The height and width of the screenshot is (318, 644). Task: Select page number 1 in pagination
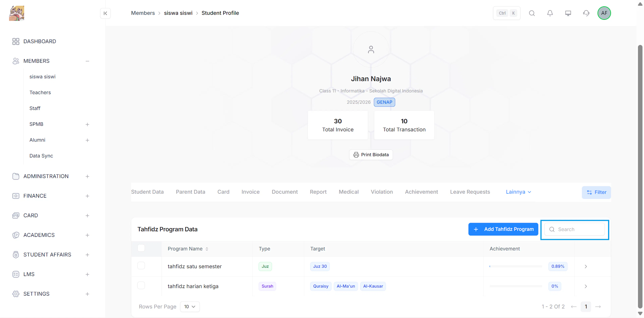(585, 307)
